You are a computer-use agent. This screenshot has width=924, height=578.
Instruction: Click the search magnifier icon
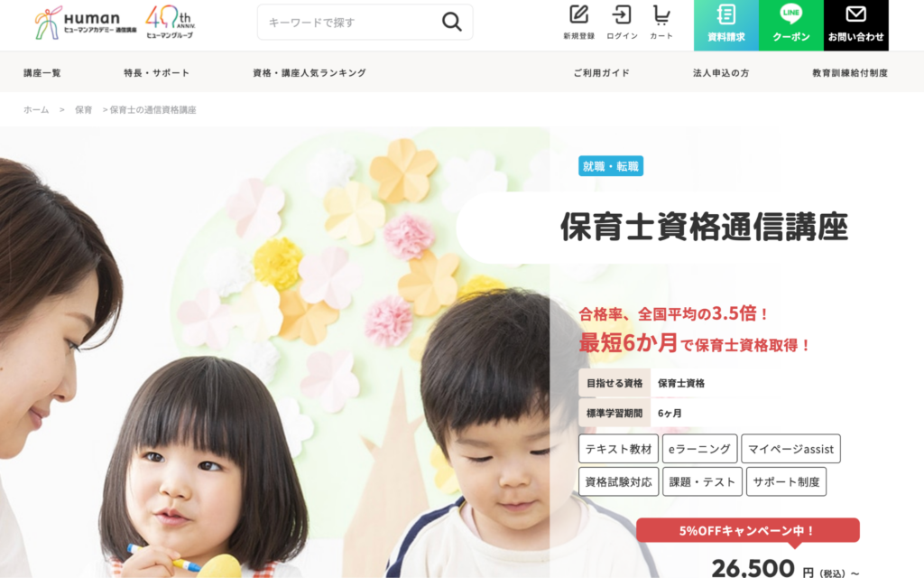pos(451,22)
